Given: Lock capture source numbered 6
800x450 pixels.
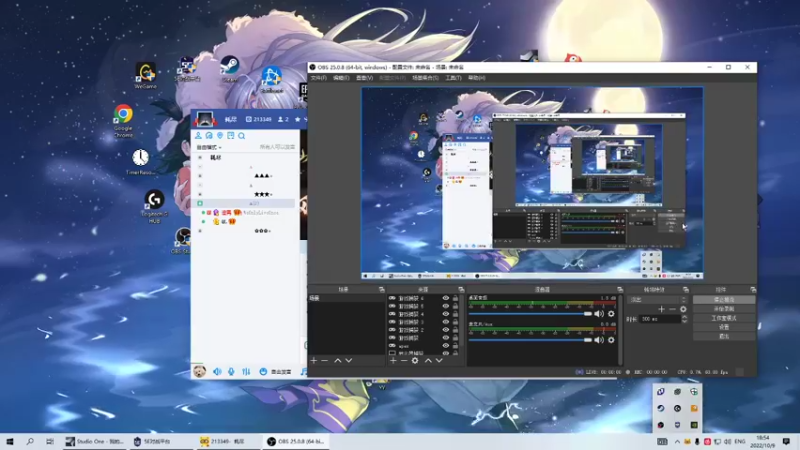Looking at the screenshot, I should (455, 298).
